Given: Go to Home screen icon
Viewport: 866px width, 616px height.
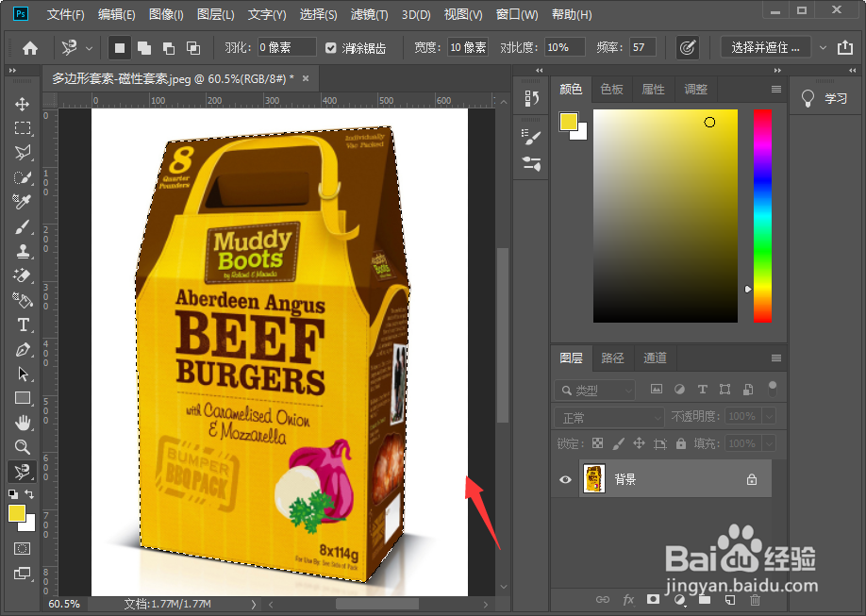Looking at the screenshot, I should [x=30, y=49].
